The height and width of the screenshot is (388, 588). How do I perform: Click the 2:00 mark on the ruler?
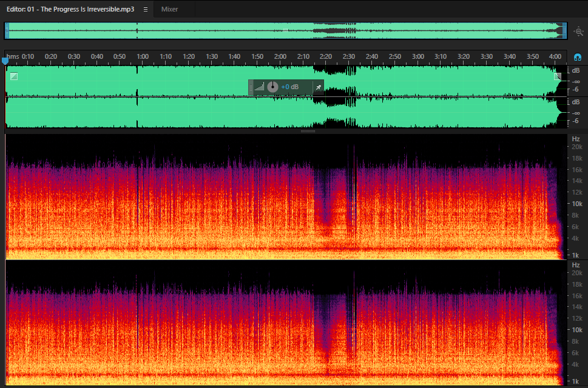280,56
